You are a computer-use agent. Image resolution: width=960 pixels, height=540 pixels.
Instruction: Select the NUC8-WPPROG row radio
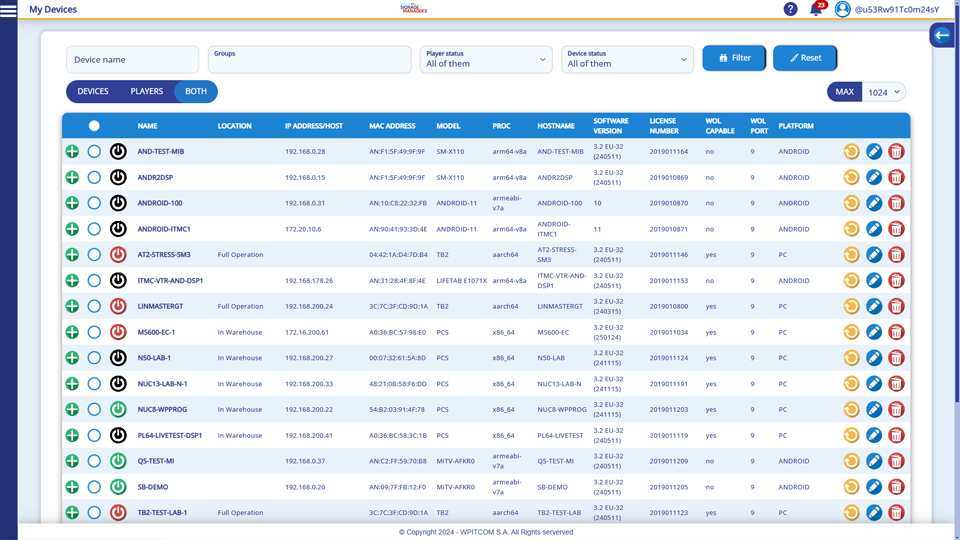click(94, 410)
